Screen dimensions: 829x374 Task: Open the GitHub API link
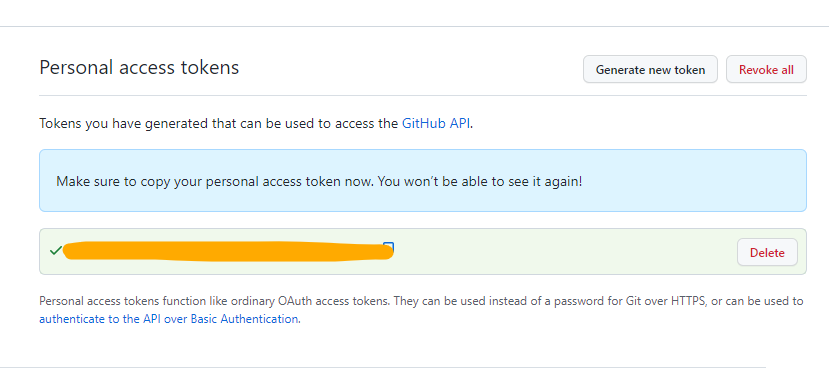[436, 123]
